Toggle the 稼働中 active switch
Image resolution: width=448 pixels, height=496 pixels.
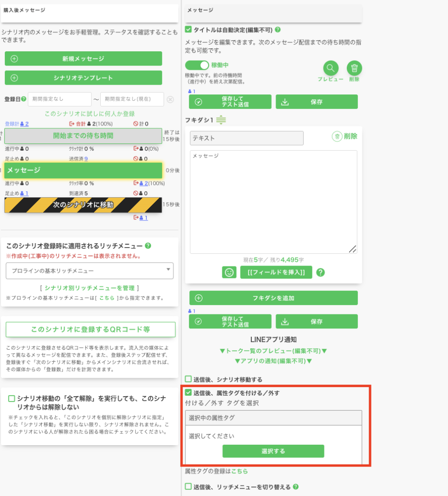(197, 65)
